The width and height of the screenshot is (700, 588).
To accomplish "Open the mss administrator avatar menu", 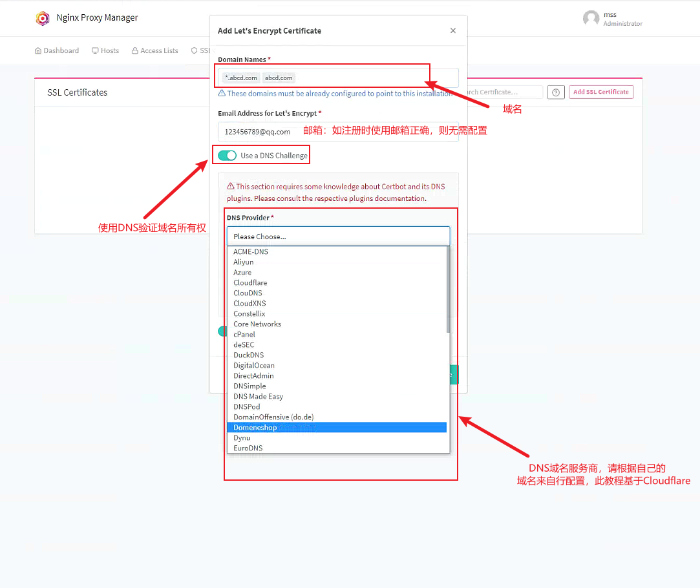I will [591, 18].
